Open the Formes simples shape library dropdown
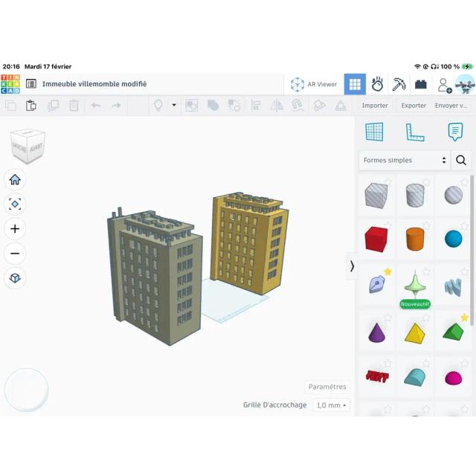Image resolution: width=476 pixels, height=476 pixels. tap(405, 160)
